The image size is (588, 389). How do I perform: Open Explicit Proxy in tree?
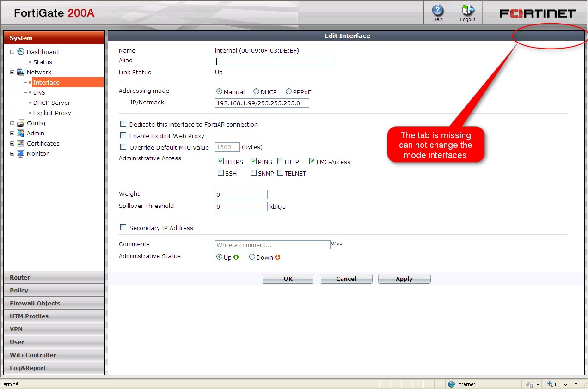point(52,113)
